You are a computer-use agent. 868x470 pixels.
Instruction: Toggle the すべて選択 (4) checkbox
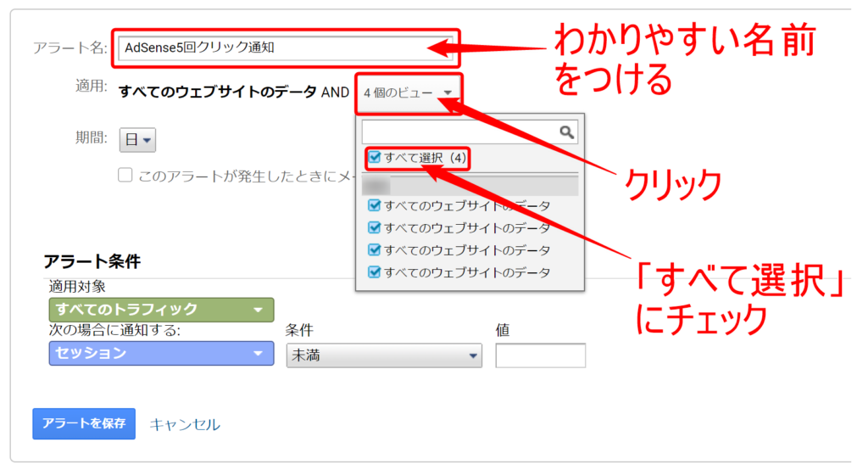click(374, 158)
